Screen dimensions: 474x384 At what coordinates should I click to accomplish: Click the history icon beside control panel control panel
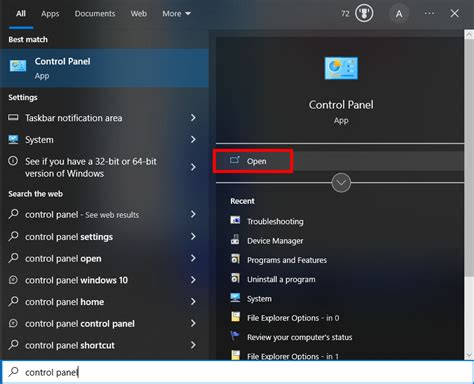13,323
